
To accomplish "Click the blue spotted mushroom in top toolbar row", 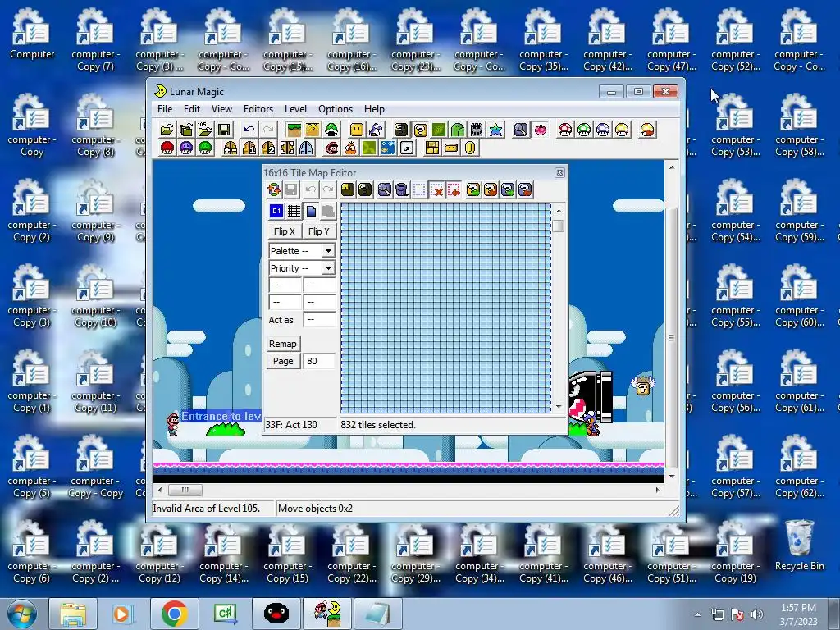I will click(x=603, y=129).
